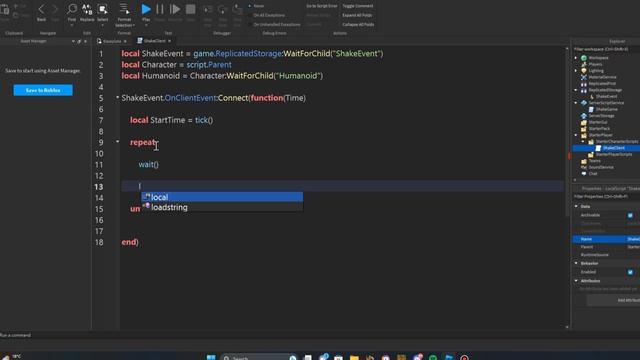Click the Chat bubble icon in Explorer

pyautogui.click(x=584, y=173)
